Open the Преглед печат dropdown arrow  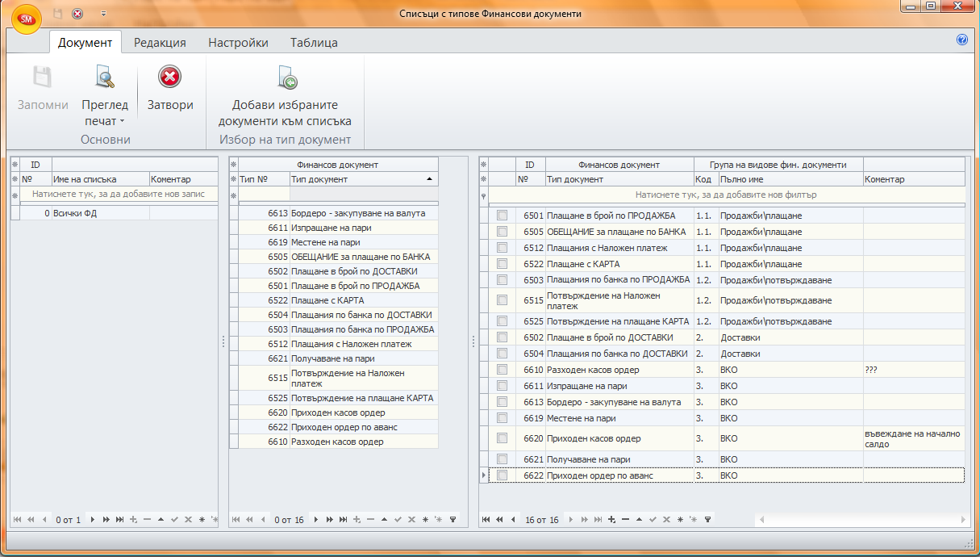click(122, 122)
